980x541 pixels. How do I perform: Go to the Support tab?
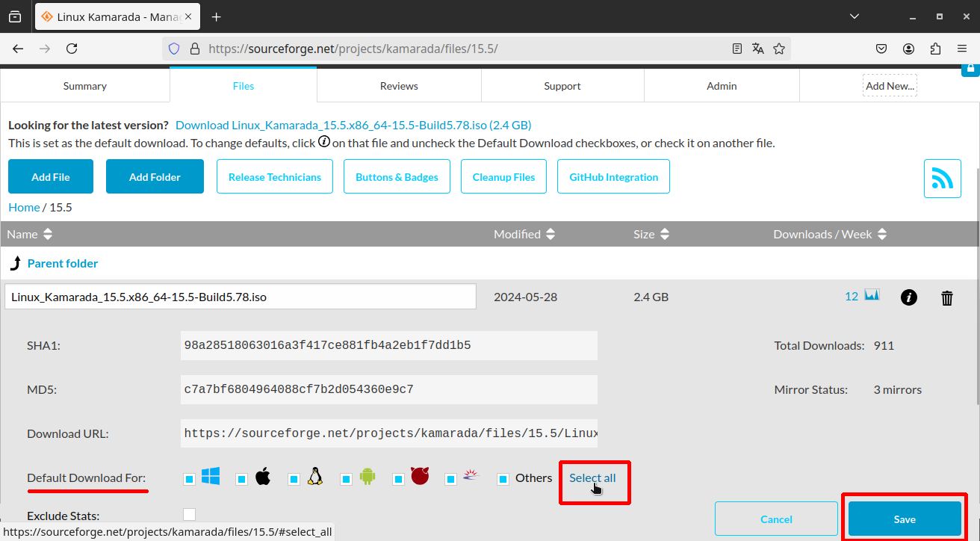coord(562,86)
